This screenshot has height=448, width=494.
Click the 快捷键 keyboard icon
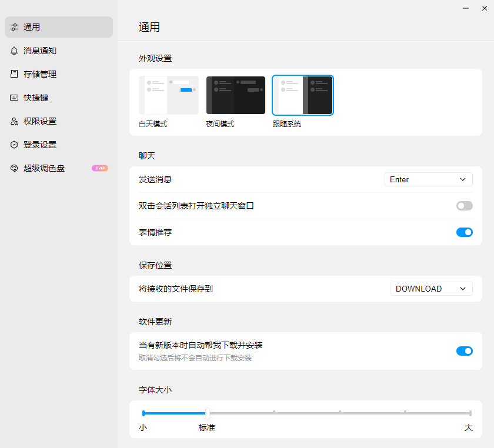(14, 98)
